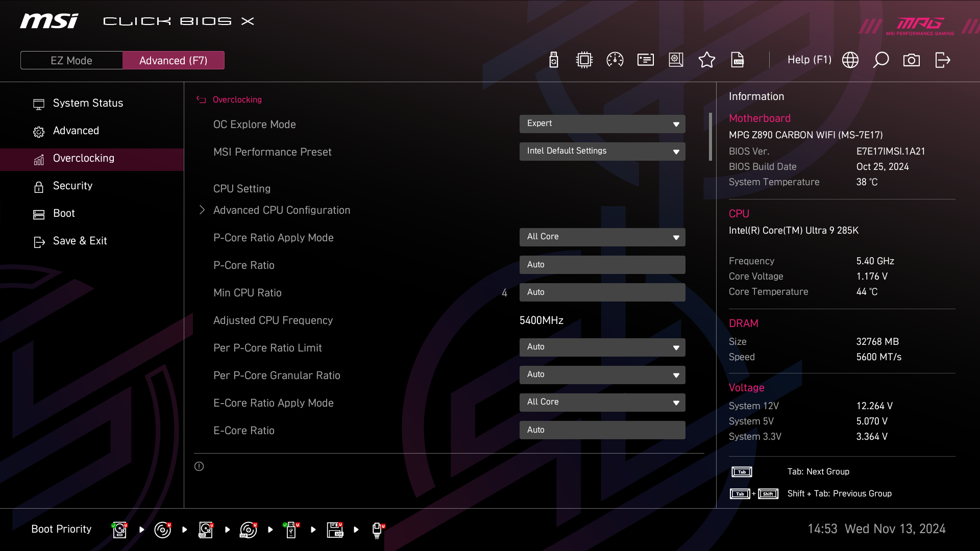The height and width of the screenshot is (551, 980).
Task: Open the USB flash BIOS update icon
Action: (554, 60)
